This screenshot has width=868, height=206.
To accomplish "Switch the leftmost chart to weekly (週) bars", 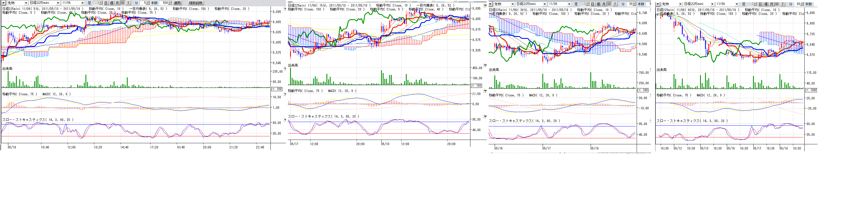I will click(111, 3).
